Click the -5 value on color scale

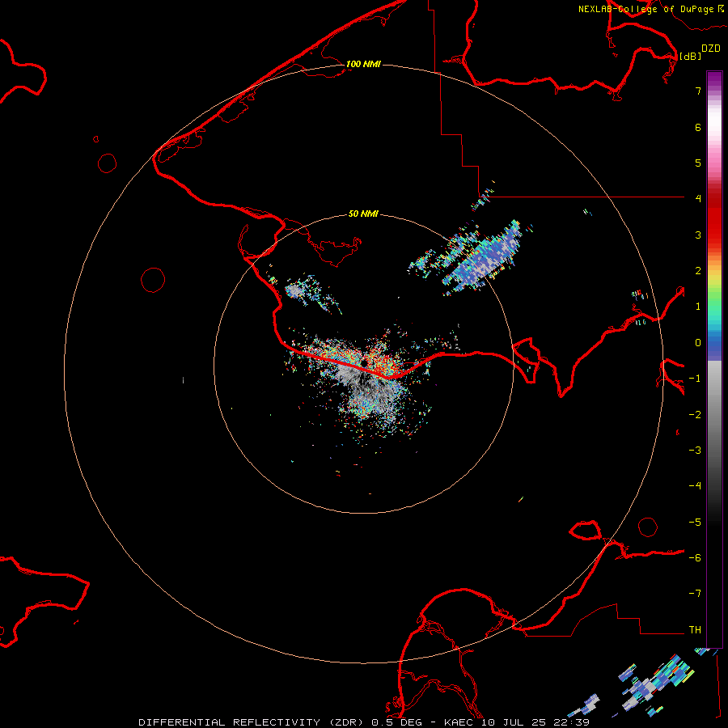[x=695, y=523]
